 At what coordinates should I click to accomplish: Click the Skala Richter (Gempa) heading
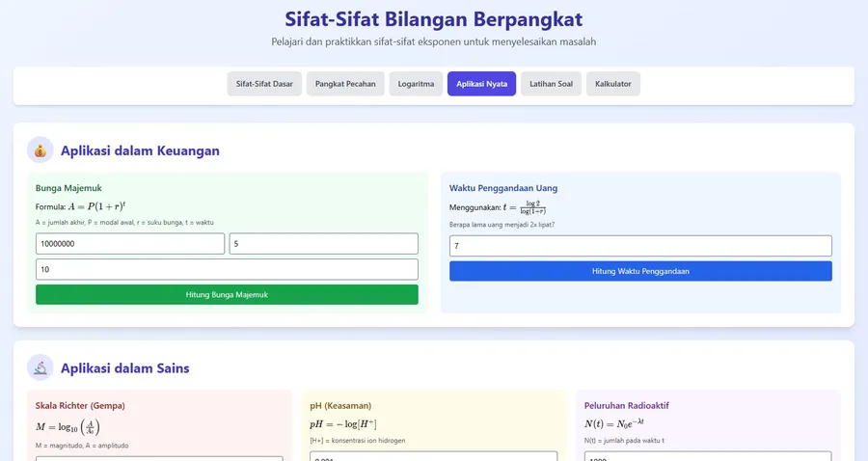[80, 405]
